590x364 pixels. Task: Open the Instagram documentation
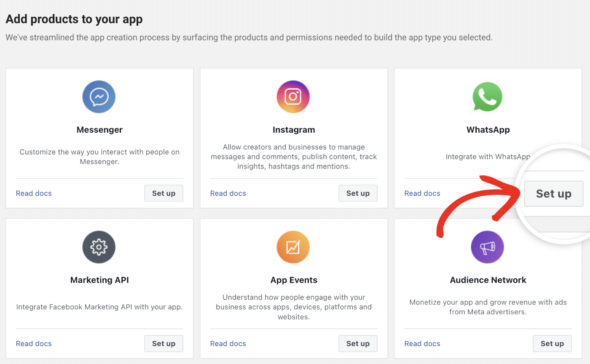point(228,193)
